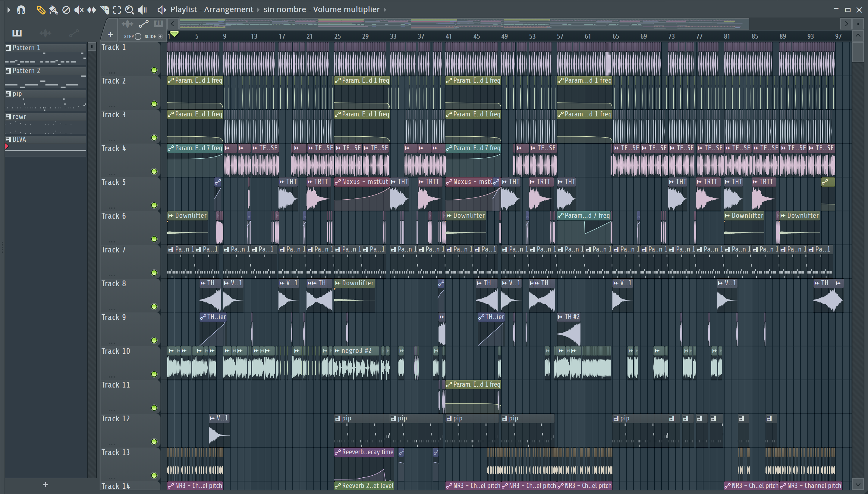868x494 pixels.
Task: Open the Downlifter clip menu at bar 1
Action: click(x=171, y=216)
